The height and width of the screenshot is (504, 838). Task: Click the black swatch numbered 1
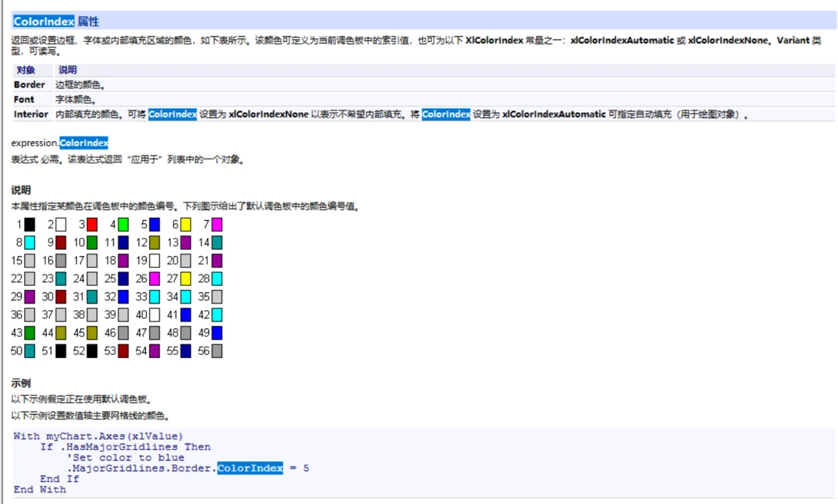[x=30, y=224]
